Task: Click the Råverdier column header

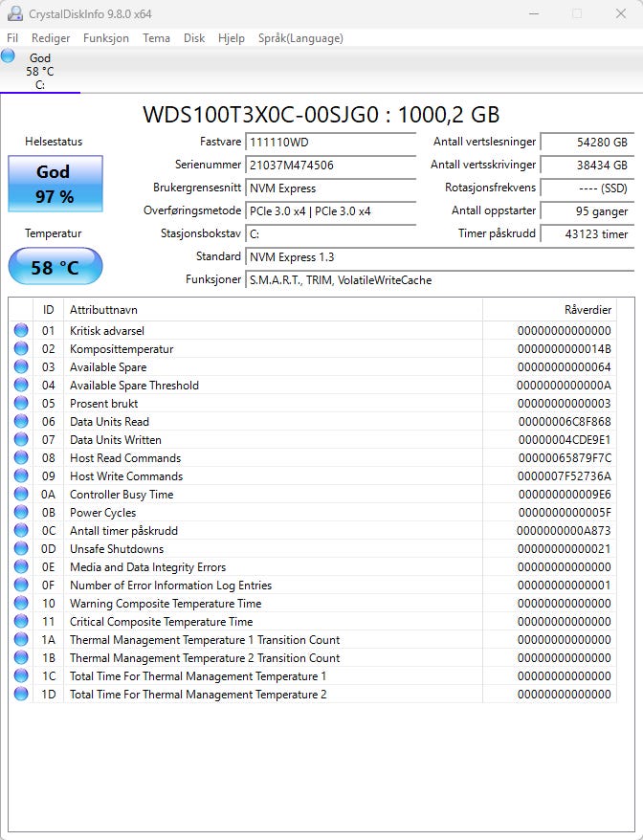Action: click(x=550, y=310)
